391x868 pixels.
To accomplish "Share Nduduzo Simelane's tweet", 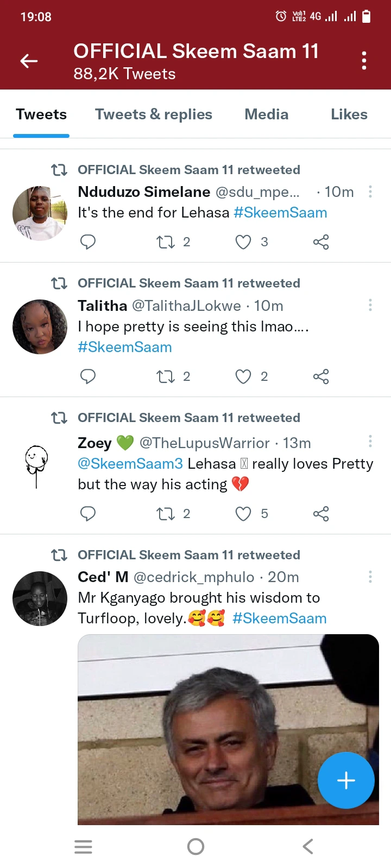I will point(321,242).
